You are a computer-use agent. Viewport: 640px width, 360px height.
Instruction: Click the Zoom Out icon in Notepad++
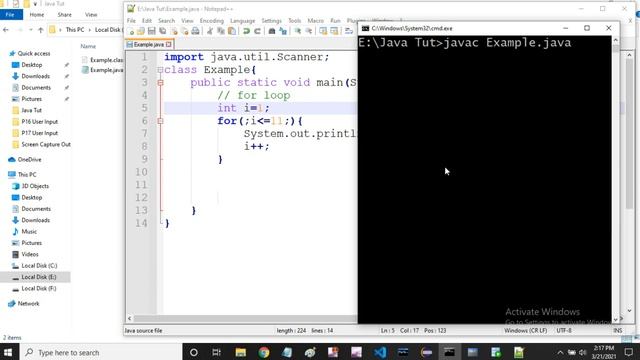point(309,31)
